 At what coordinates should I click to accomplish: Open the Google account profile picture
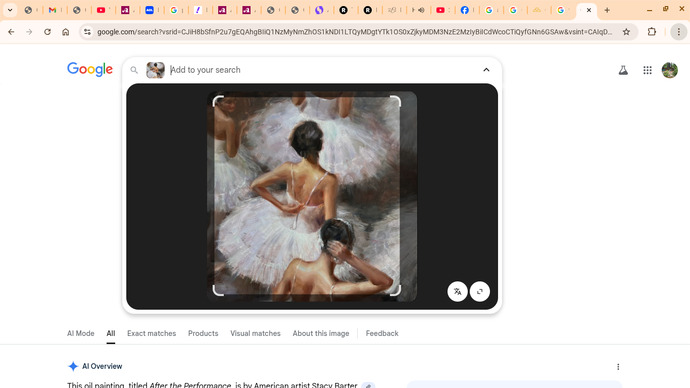click(670, 70)
